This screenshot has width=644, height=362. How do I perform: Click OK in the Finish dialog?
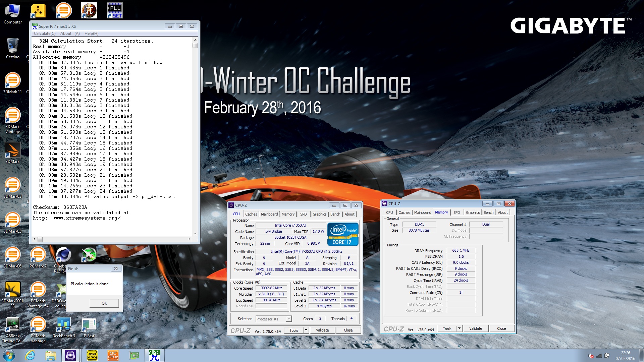(104, 303)
